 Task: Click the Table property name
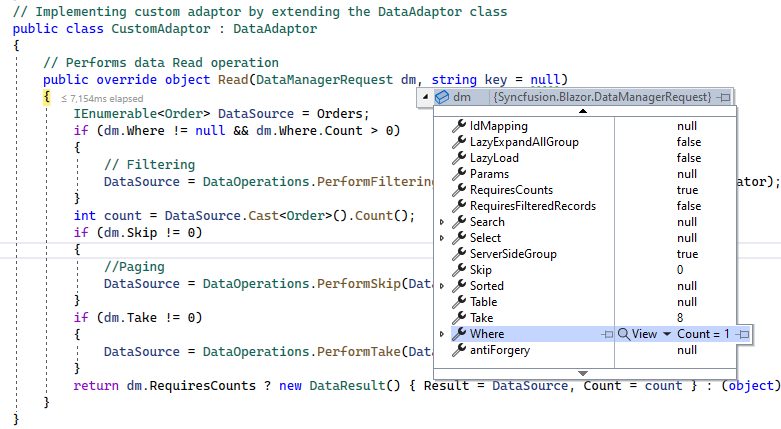[483, 301]
